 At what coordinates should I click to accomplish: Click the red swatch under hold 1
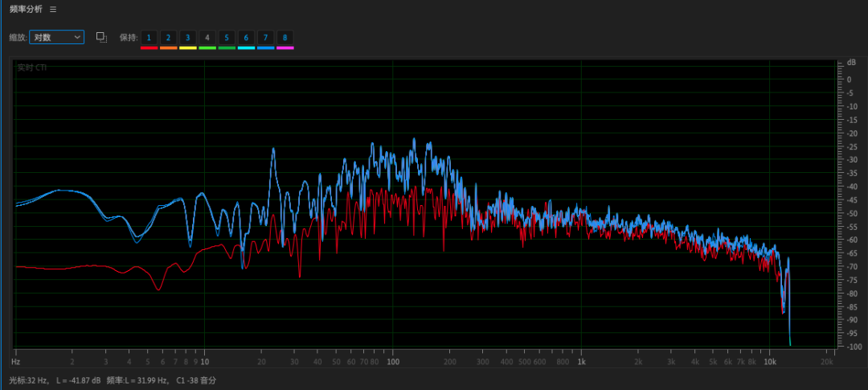(149, 48)
